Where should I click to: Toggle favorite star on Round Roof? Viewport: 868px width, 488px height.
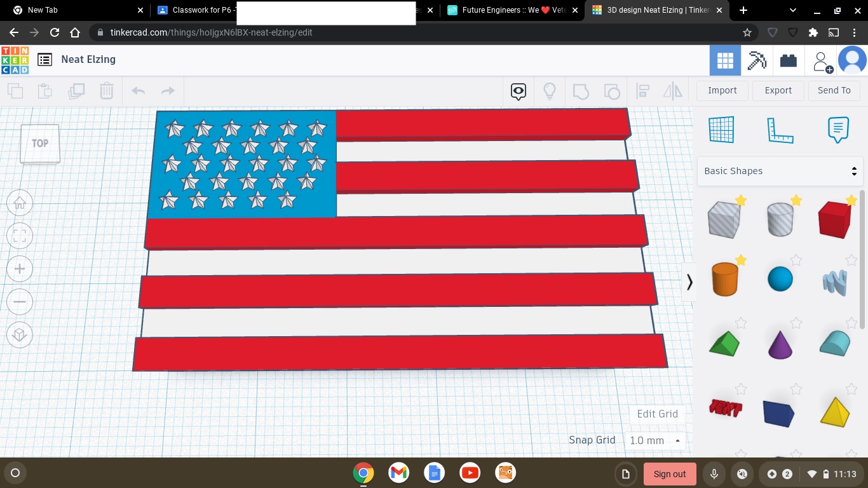[851, 323]
